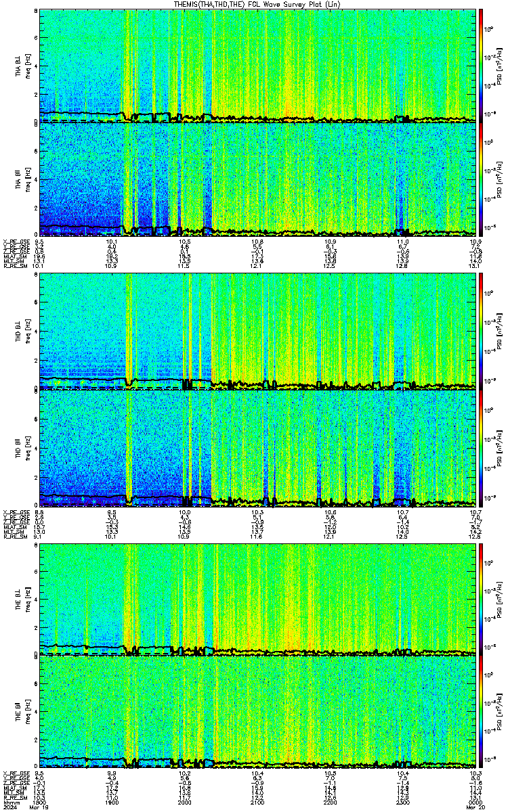Screen dimensions: 508x812
Task: Click the 'THD B⊥ freq [Hz]' axis label
Action: (x=22, y=332)
